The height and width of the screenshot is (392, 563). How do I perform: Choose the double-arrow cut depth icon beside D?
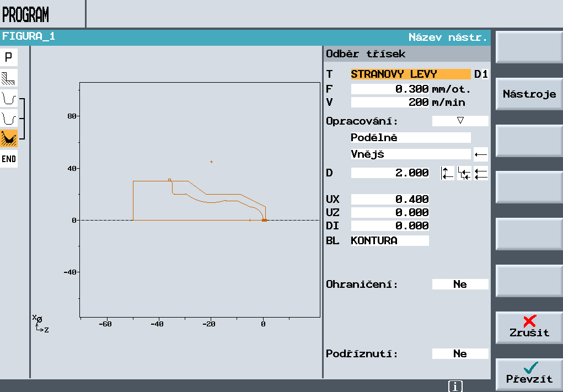tap(481, 173)
